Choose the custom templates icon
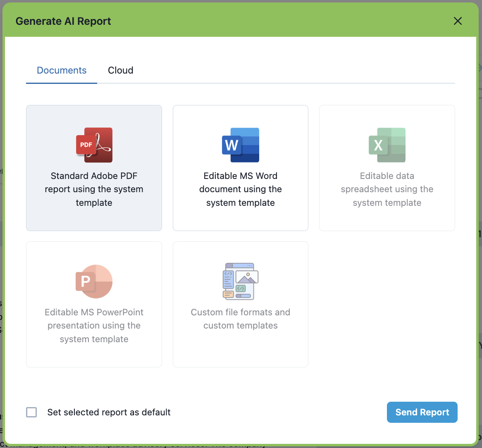Viewport: 482px width, 448px height. [241, 281]
